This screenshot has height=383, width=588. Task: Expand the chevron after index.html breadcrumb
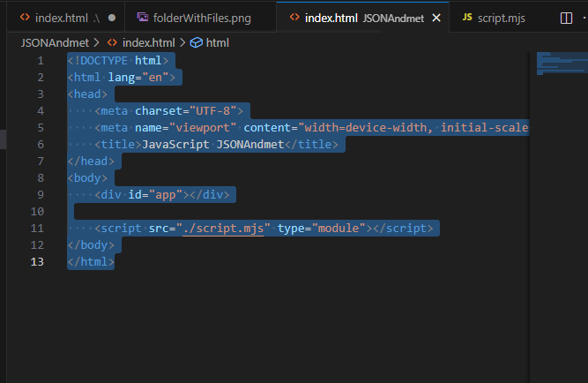tap(182, 43)
